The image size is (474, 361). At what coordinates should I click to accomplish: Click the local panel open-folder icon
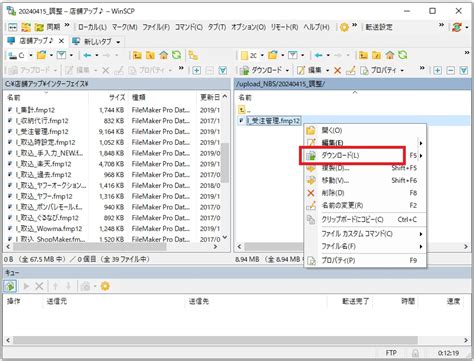pos(42,55)
